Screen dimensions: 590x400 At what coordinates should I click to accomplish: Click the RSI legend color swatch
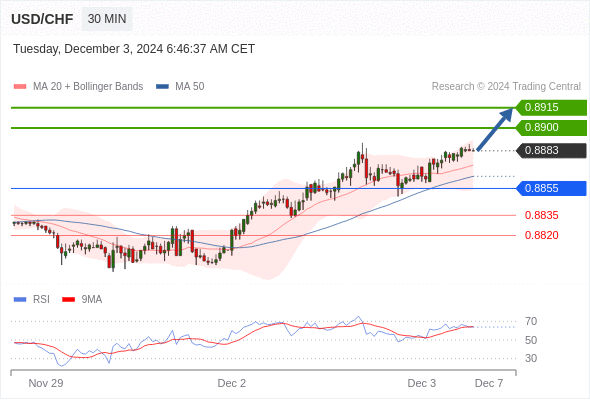20,300
